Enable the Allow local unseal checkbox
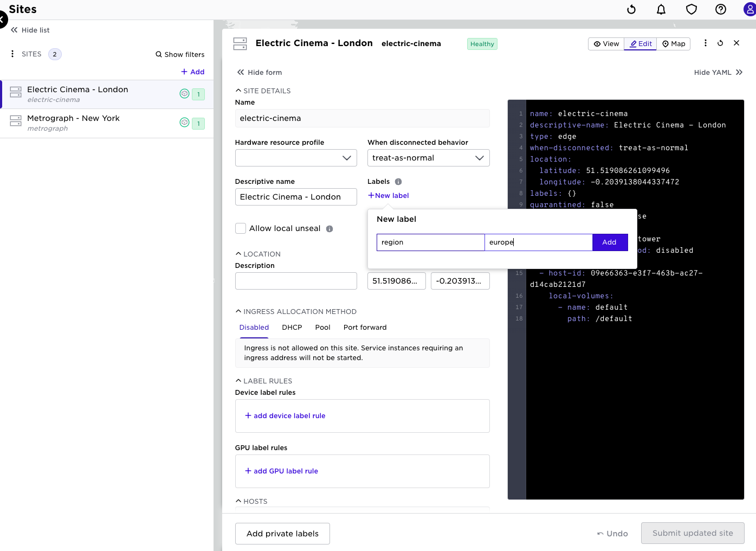The height and width of the screenshot is (551, 756). 241,228
